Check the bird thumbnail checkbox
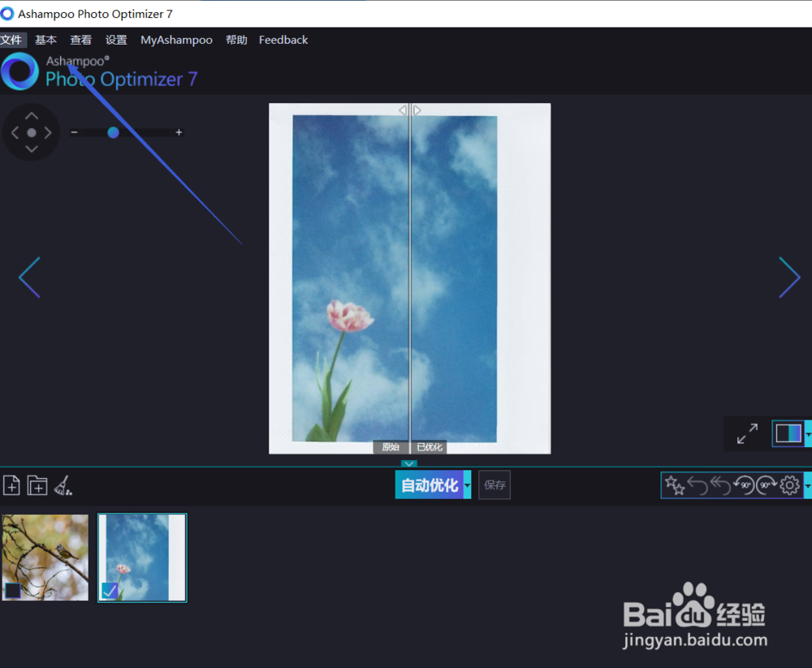Viewport: 812px width, 668px height. (x=13, y=590)
